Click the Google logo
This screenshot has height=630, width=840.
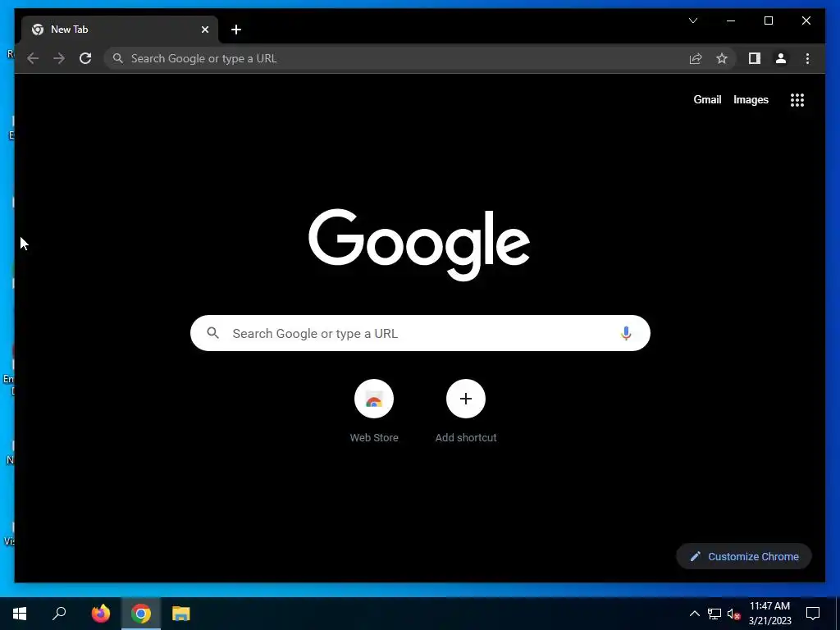pos(419,244)
